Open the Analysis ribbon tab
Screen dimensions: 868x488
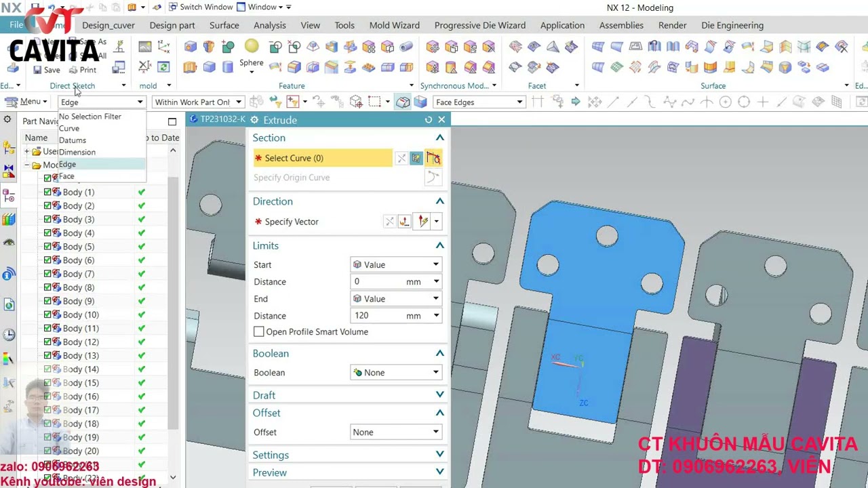[270, 25]
